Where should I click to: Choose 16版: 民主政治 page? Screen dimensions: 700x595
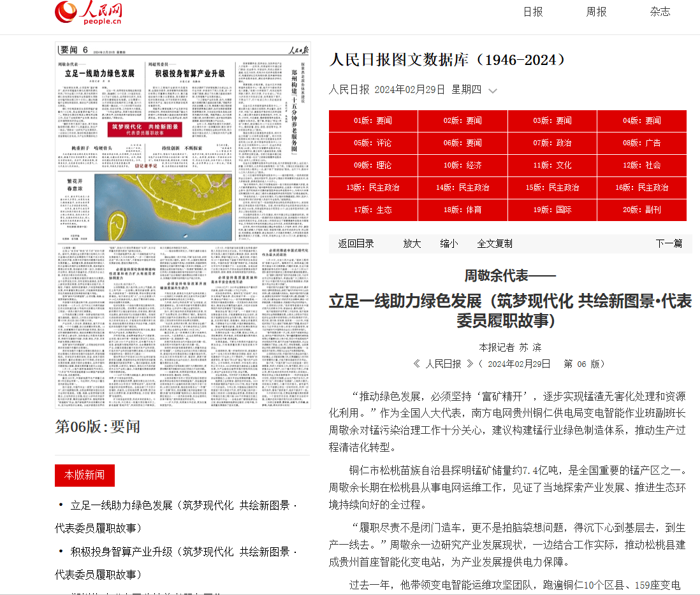[642, 188]
